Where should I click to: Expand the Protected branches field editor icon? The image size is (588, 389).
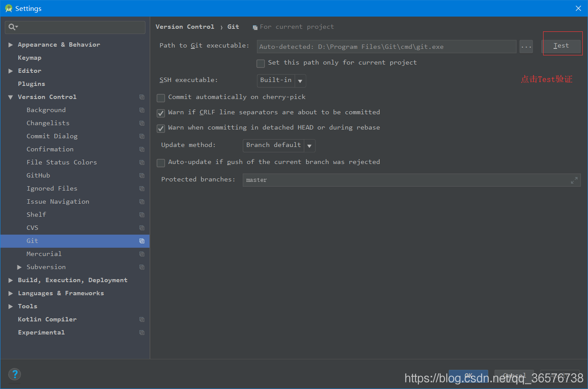click(x=574, y=180)
